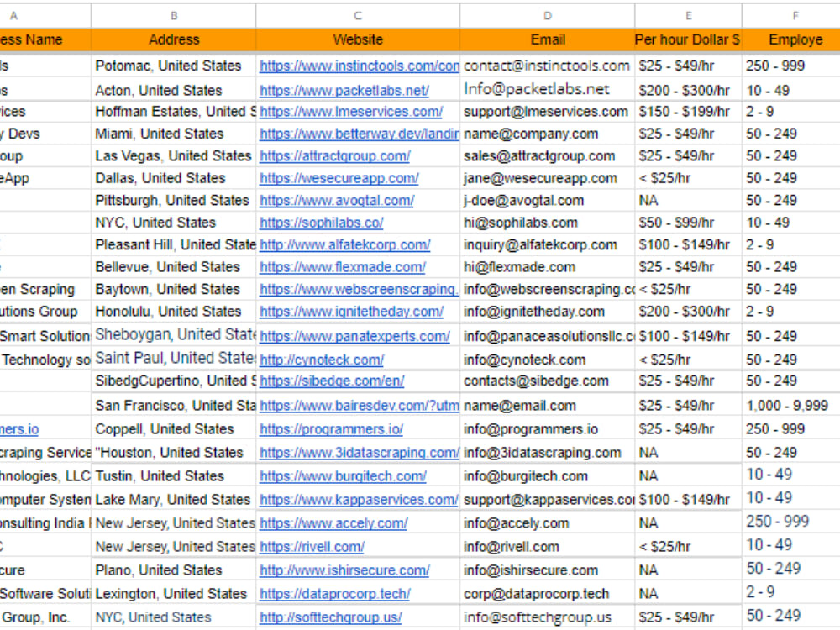The width and height of the screenshot is (840, 630).
Task: Select the contact@instinctools.com email cell
Action: 548,66
